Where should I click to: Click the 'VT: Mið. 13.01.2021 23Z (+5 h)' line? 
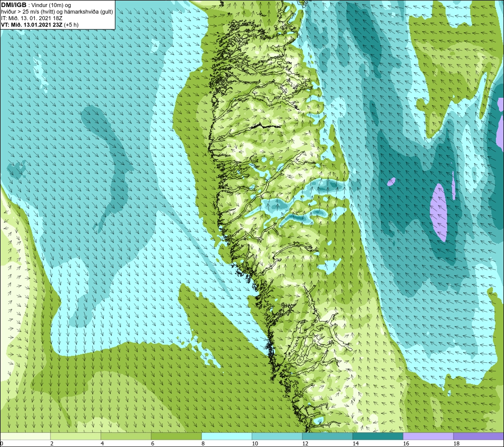[x=39, y=25]
